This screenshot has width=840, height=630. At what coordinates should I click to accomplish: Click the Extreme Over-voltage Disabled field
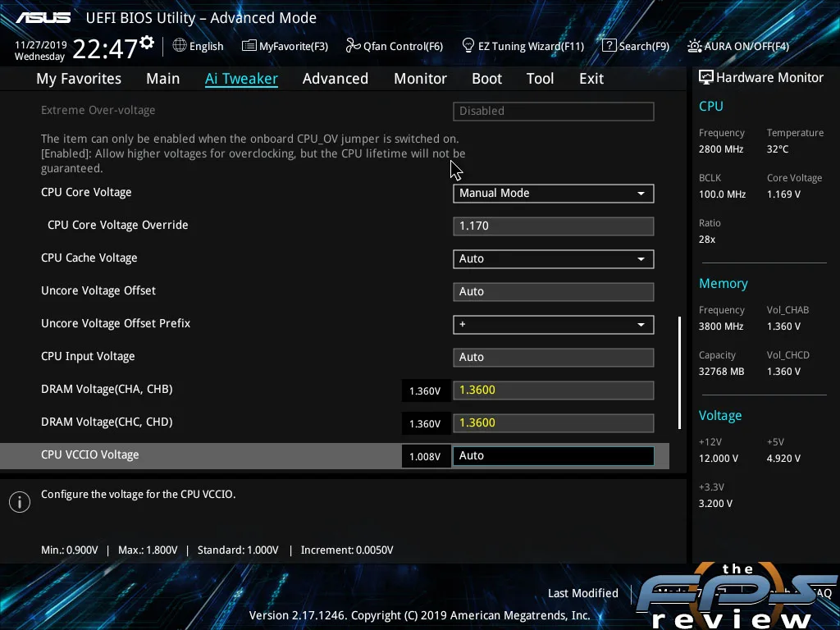554,112
